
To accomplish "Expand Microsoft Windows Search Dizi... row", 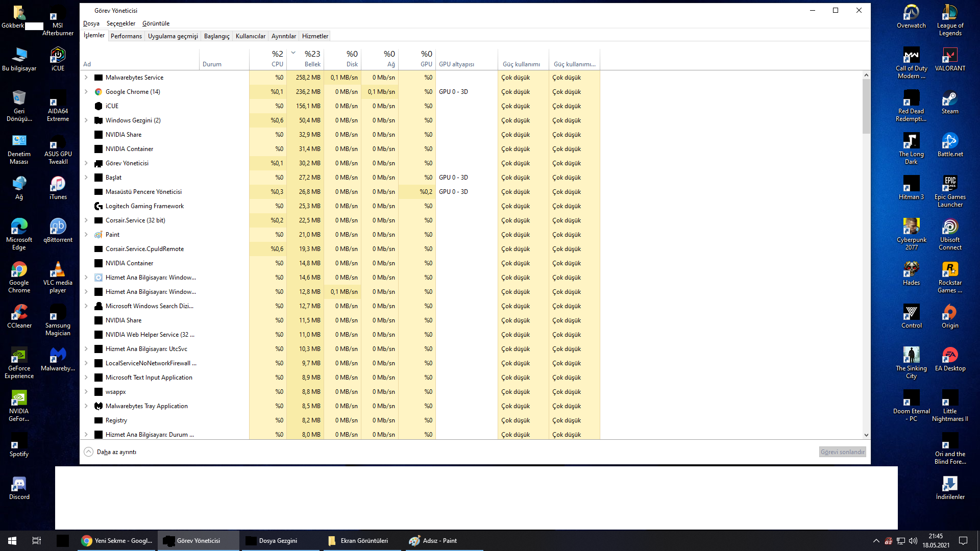I will pyautogui.click(x=86, y=306).
